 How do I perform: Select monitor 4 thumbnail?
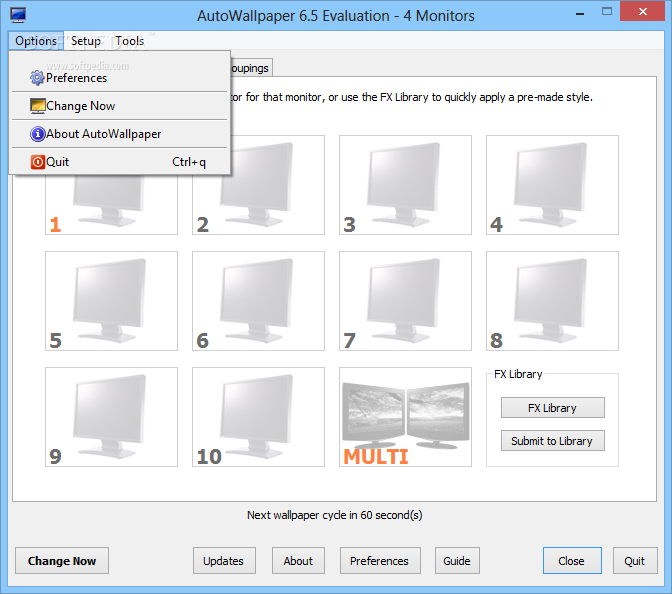click(x=552, y=185)
